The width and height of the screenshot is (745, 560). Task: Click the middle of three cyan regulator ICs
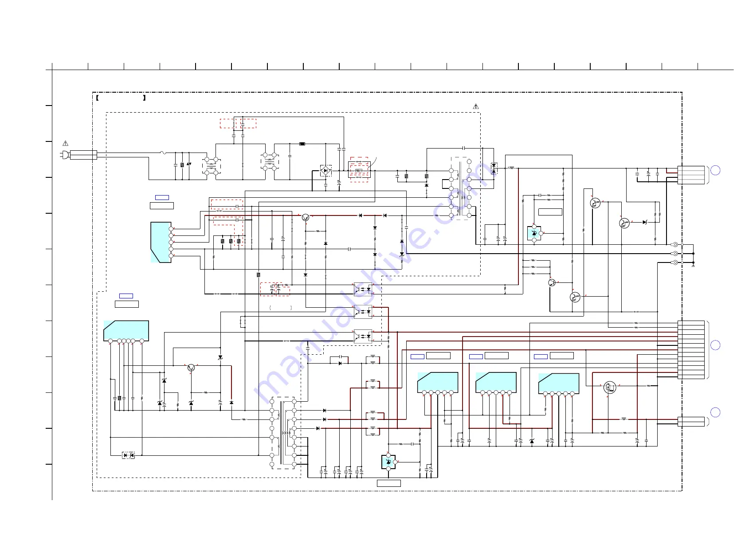[x=496, y=383]
